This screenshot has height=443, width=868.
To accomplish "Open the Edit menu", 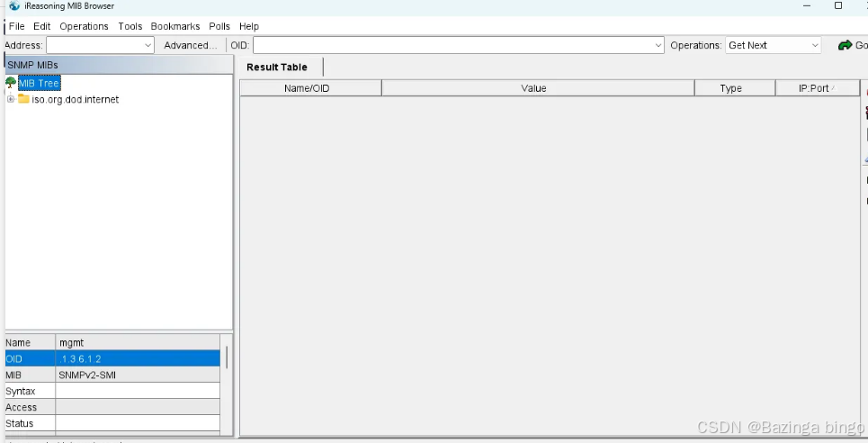I will (x=41, y=26).
